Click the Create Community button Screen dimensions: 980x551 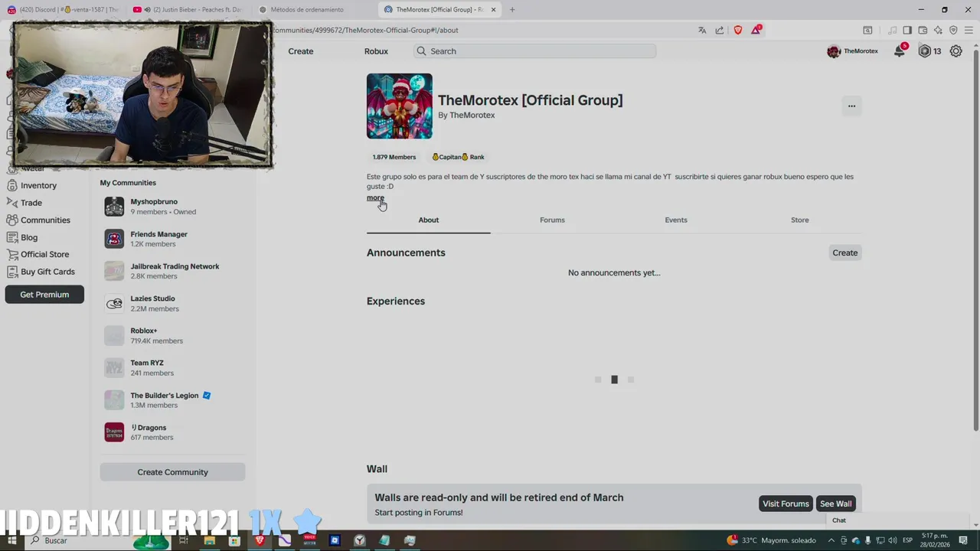click(x=172, y=472)
